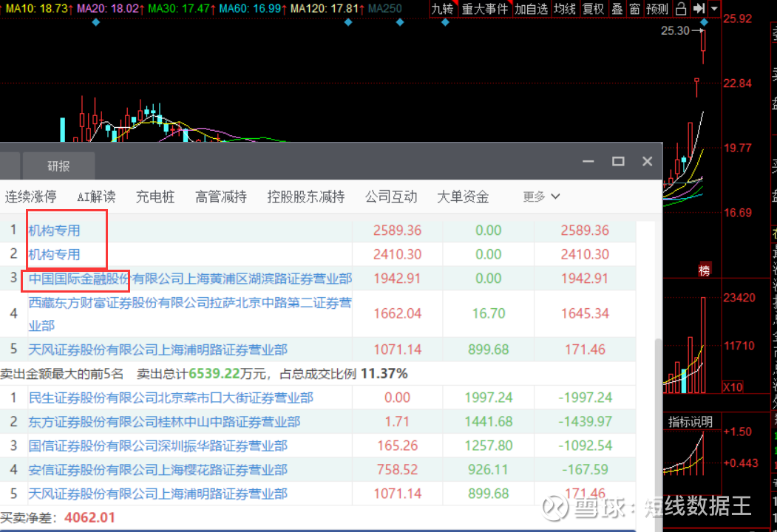
Task: Open second 机构专用 buyer link
Action: (x=55, y=255)
